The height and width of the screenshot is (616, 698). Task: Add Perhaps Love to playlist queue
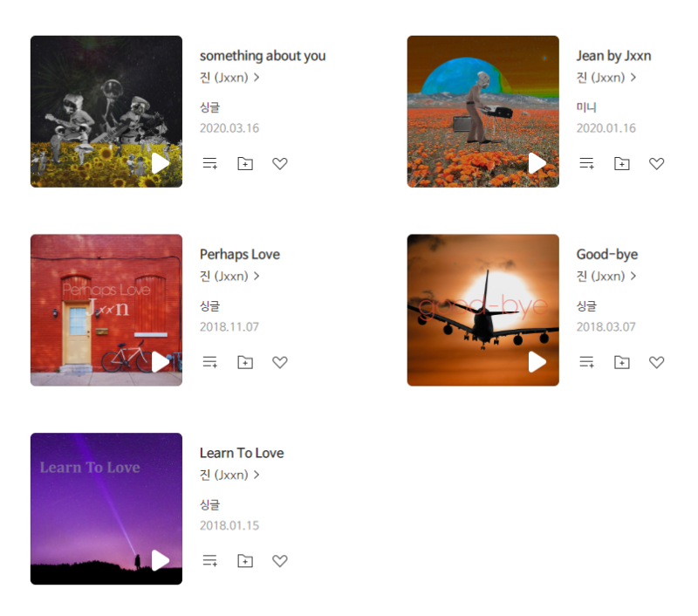[210, 362]
